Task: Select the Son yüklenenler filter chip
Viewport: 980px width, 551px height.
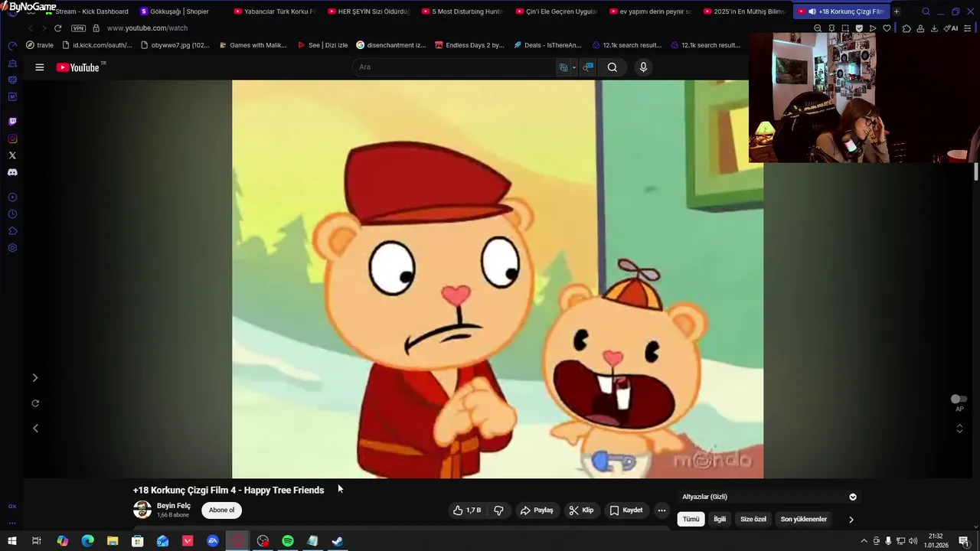Action: tap(804, 519)
